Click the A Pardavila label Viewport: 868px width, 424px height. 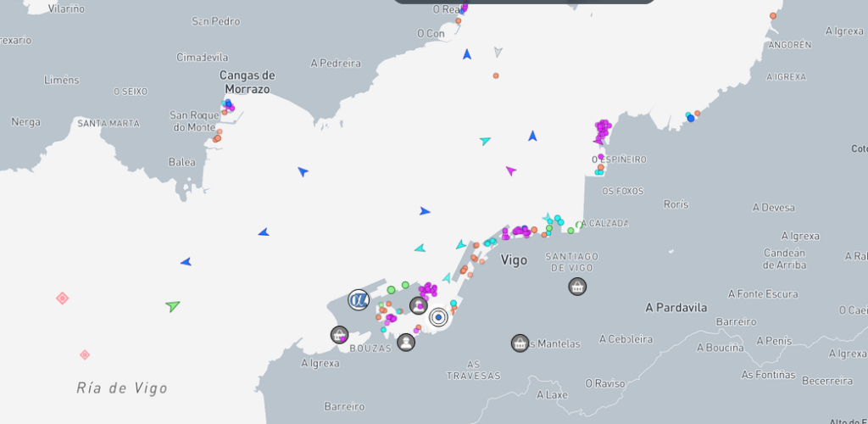(676, 307)
